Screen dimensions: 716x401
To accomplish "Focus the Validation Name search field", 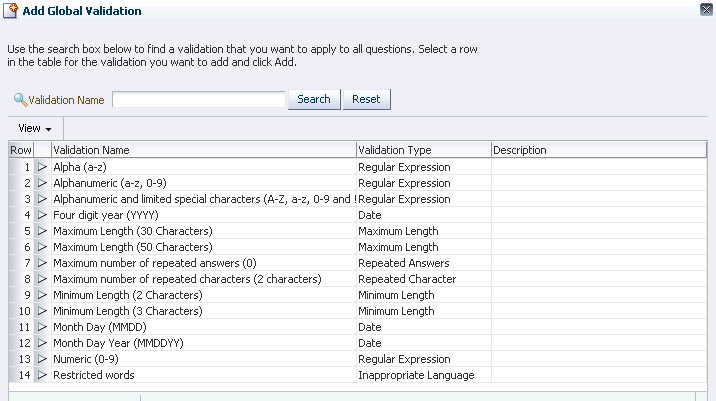I will (199, 100).
